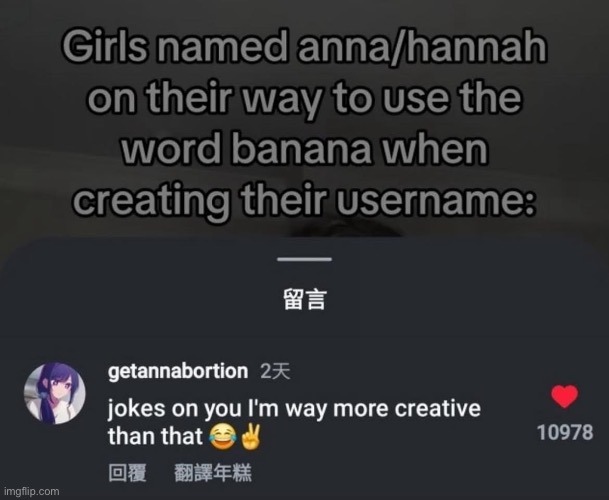Open the imgflip.com watermark link
The image size is (609, 500).
pyautogui.click(x=32, y=491)
